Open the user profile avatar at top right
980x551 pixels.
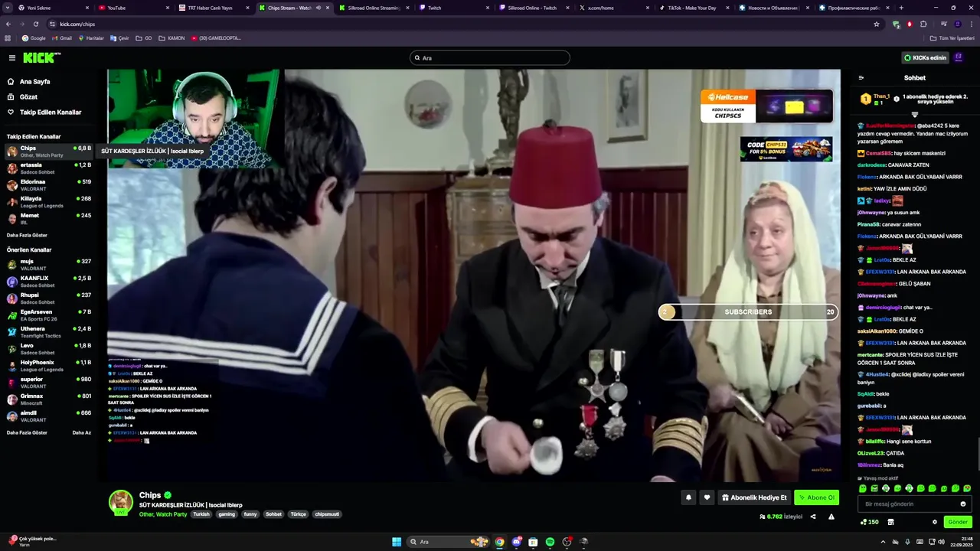(957, 57)
